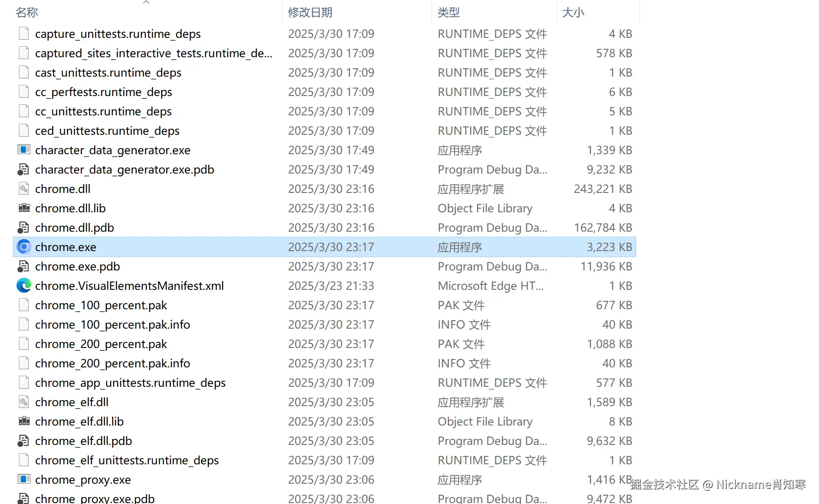Select the chrome_200_percent.pak file name
819x504 pixels.
click(x=101, y=344)
